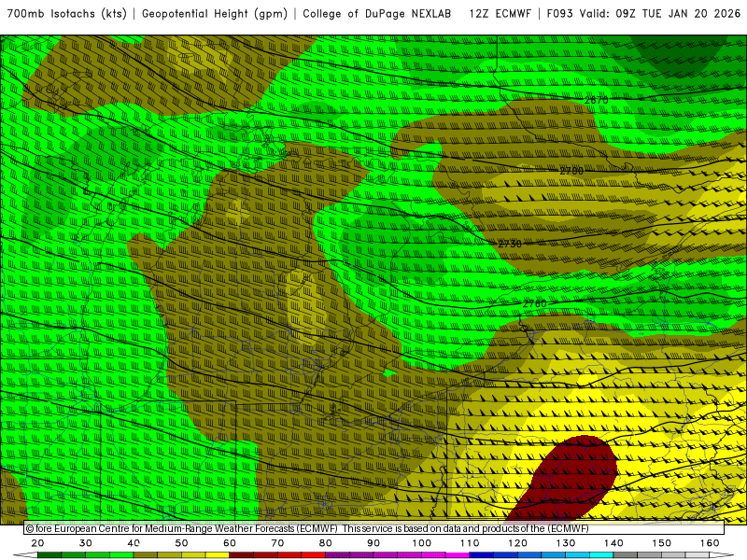Screen dimensions: 747x560
Task: Click the '30' label on the color scale
Action: pyautogui.click(x=86, y=543)
